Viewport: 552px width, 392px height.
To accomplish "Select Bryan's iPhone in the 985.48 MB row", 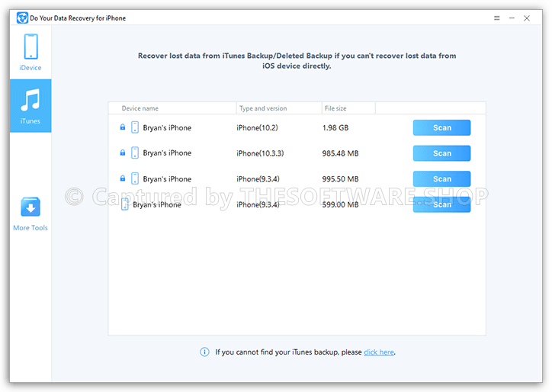I will click(167, 153).
